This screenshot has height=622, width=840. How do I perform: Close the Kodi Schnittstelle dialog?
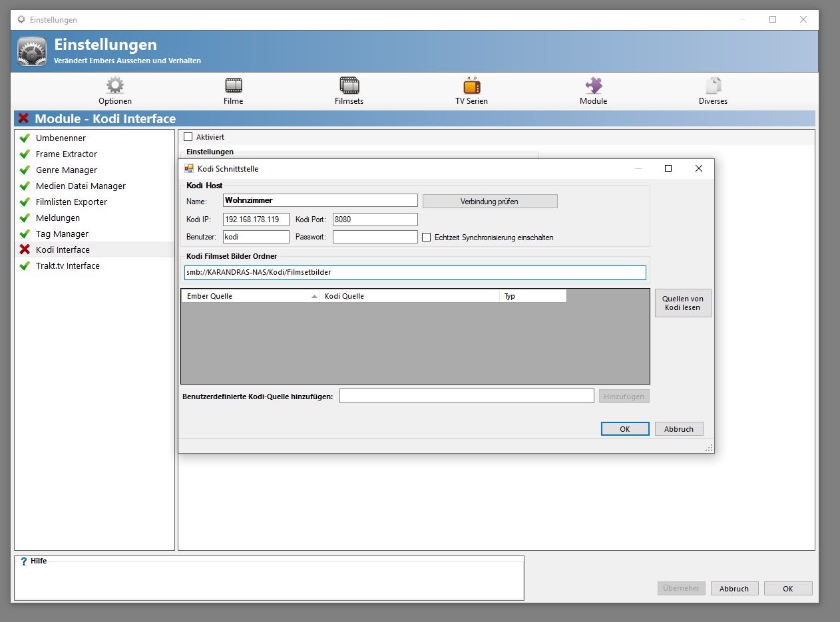tap(699, 168)
